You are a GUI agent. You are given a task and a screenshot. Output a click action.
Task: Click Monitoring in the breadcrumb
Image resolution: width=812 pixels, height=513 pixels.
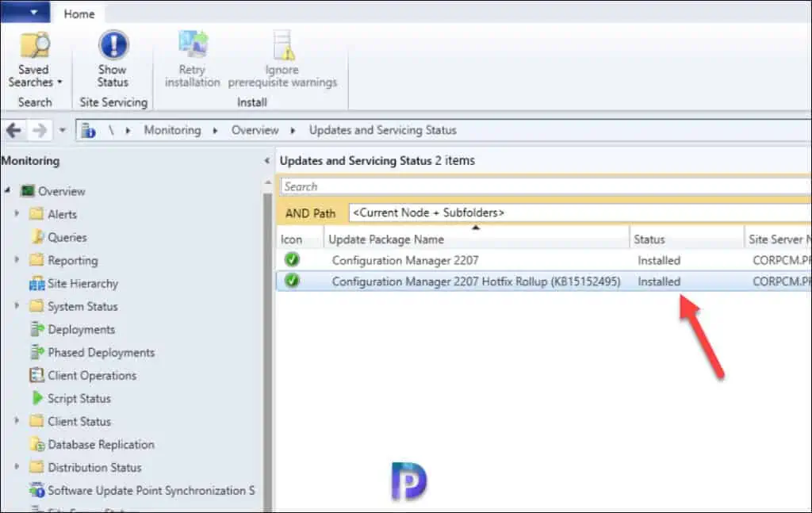coord(172,130)
